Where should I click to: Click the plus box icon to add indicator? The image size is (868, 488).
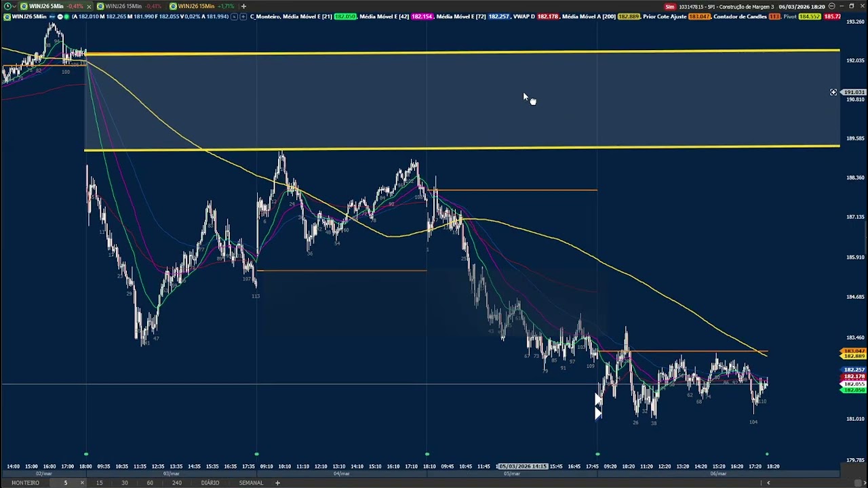point(243,16)
